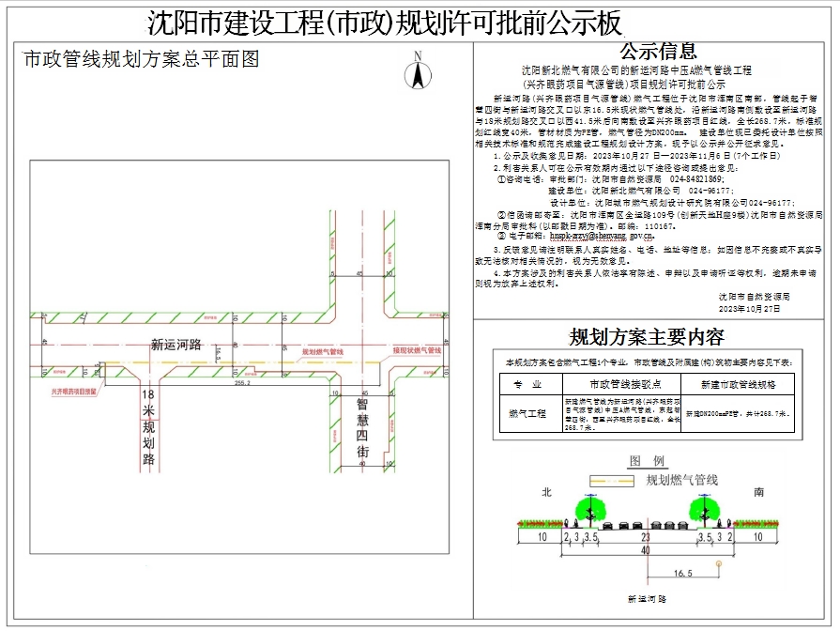The height and width of the screenshot is (631, 840).
Task: Click the 新运河路 street label on the map
Action: 178,342
